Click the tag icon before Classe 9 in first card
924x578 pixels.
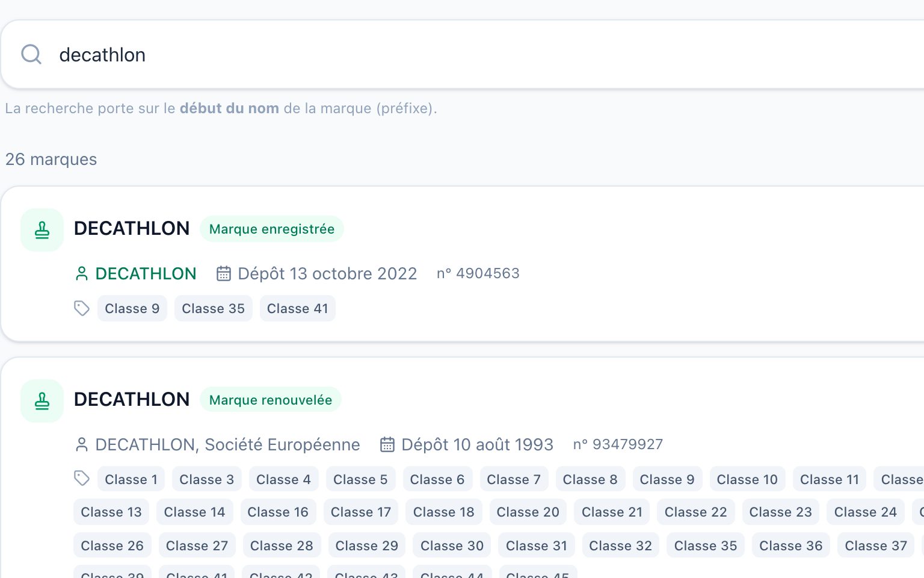click(x=82, y=308)
